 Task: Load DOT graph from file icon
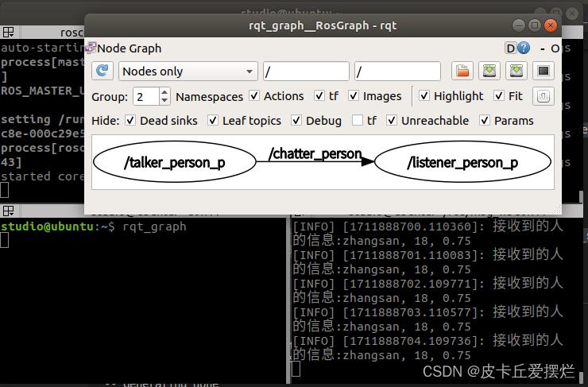point(462,71)
